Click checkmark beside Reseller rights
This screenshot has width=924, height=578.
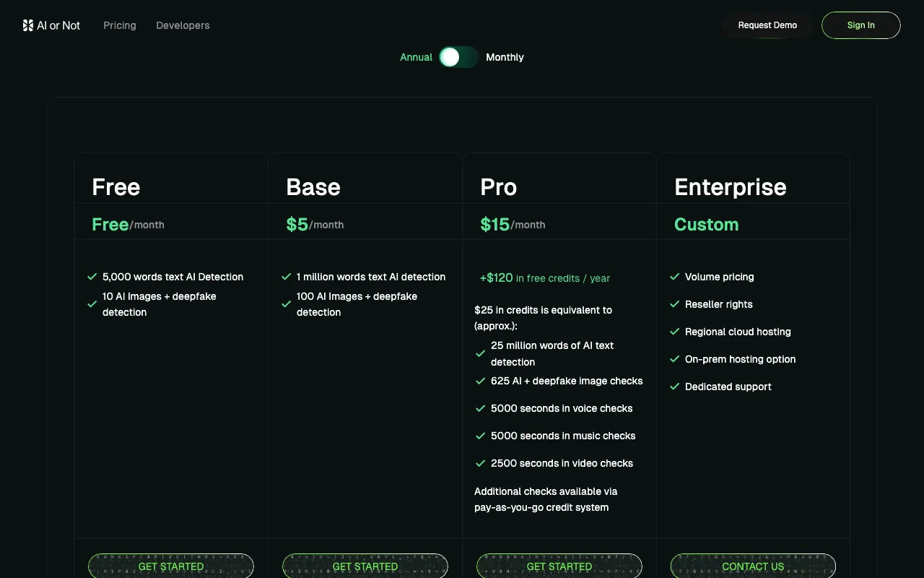pyautogui.click(x=675, y=304)
